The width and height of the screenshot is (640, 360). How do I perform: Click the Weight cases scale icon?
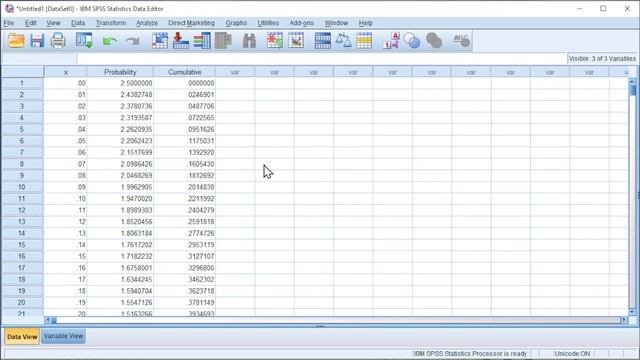(343, 41)
